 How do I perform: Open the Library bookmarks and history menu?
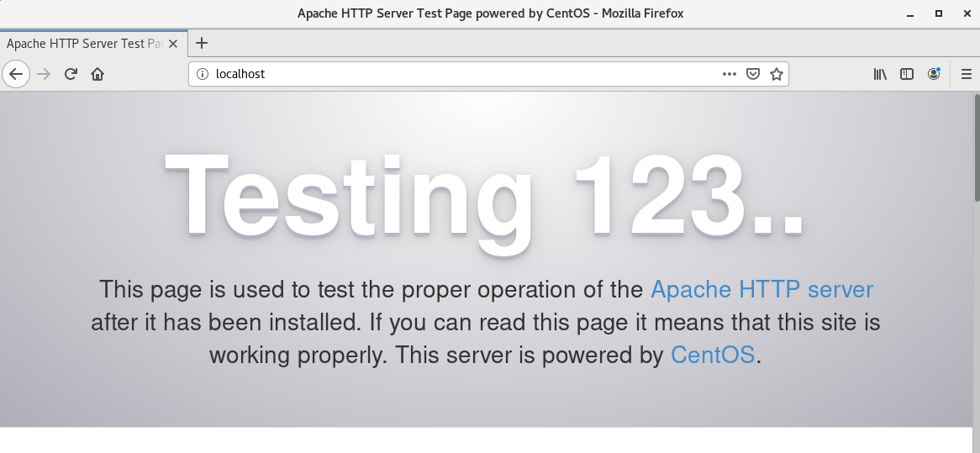[x=880, y=74]
